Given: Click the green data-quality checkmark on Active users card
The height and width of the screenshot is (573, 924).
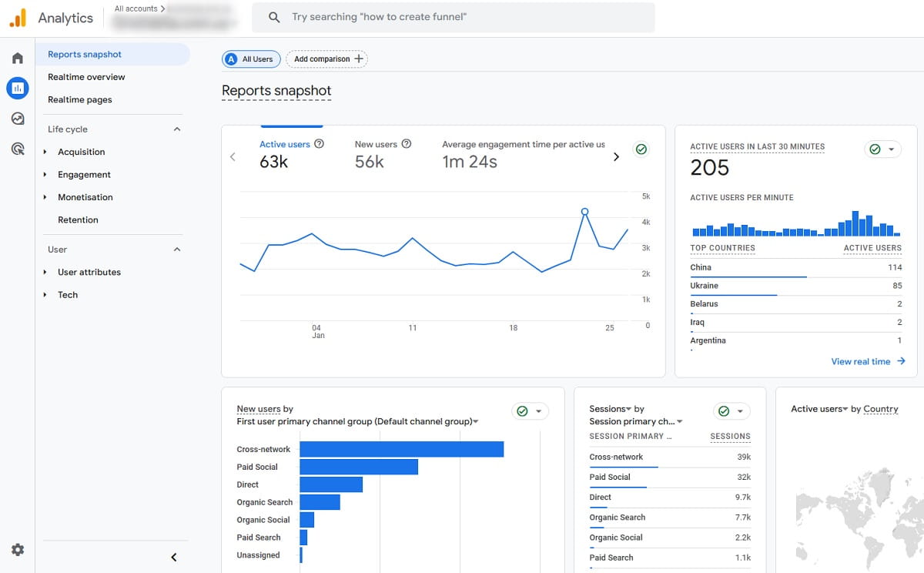Looking at the screenshot, I should (x=641, y=149).
